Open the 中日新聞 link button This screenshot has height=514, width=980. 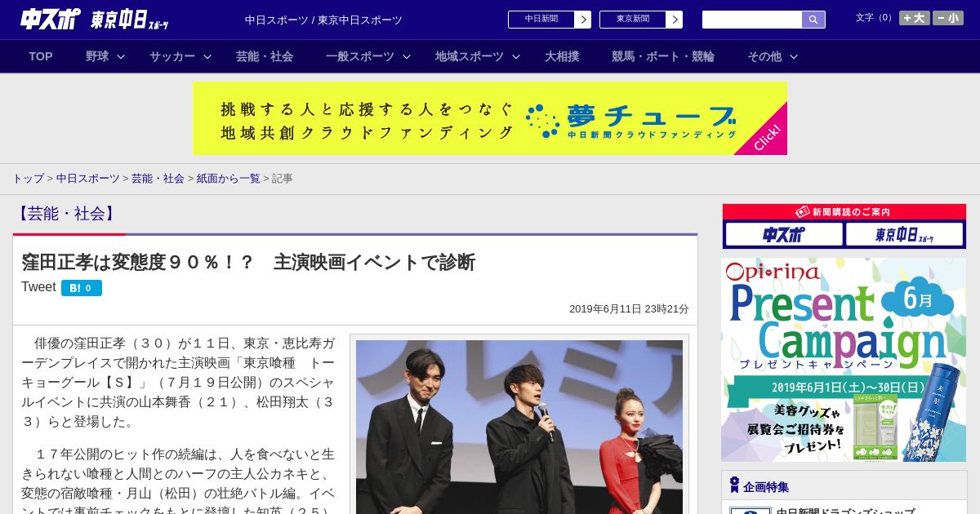coord(541,20)
